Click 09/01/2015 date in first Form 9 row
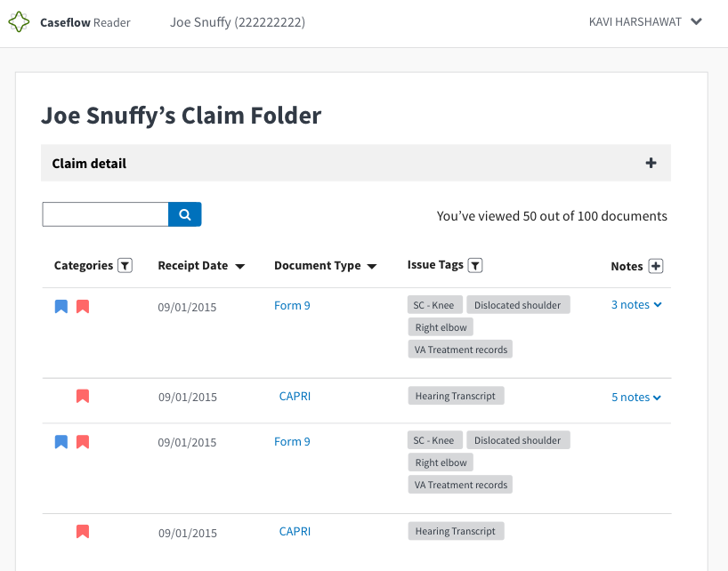 tap(187, 307)
